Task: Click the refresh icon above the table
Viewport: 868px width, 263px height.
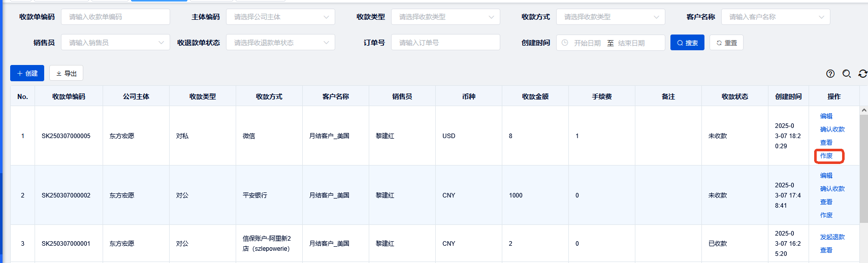Action: point(862,74)
